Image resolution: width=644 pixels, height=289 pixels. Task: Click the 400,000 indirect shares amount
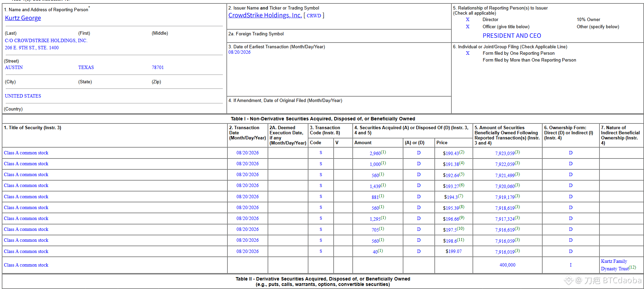coord(507,265)
